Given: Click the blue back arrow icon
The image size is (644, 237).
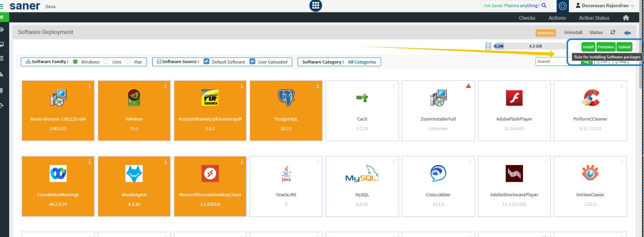Looking at the screenshot, I should (627, 33).
